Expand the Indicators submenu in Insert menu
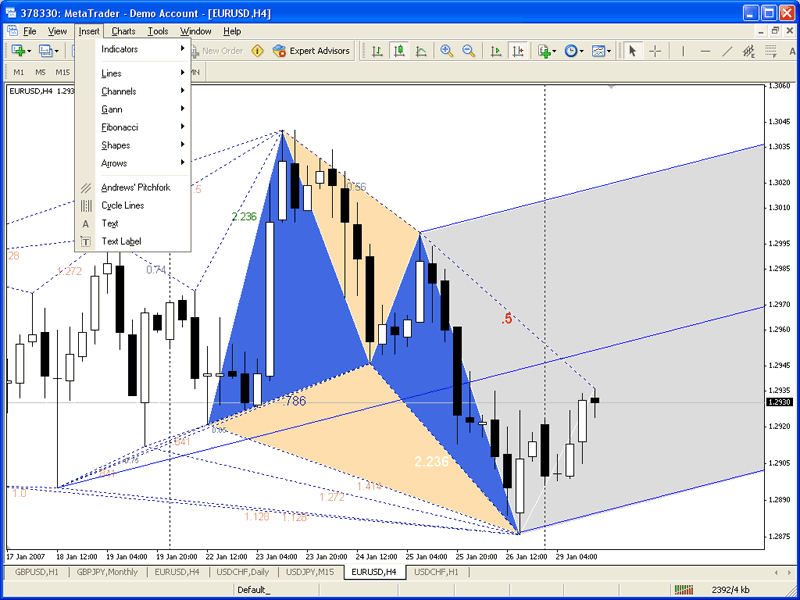800x600 pixels. click(x=133, y=49)
